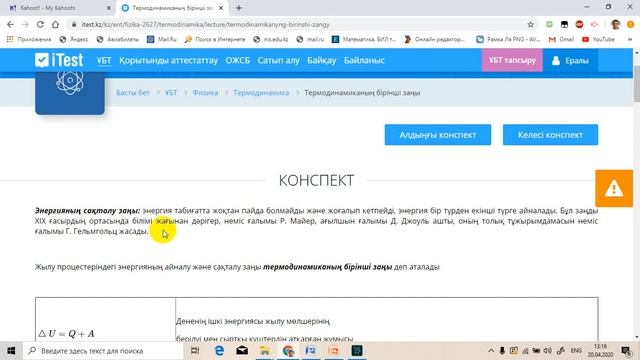Open the Рамка Ла PNG bookmark

point(509,39)
